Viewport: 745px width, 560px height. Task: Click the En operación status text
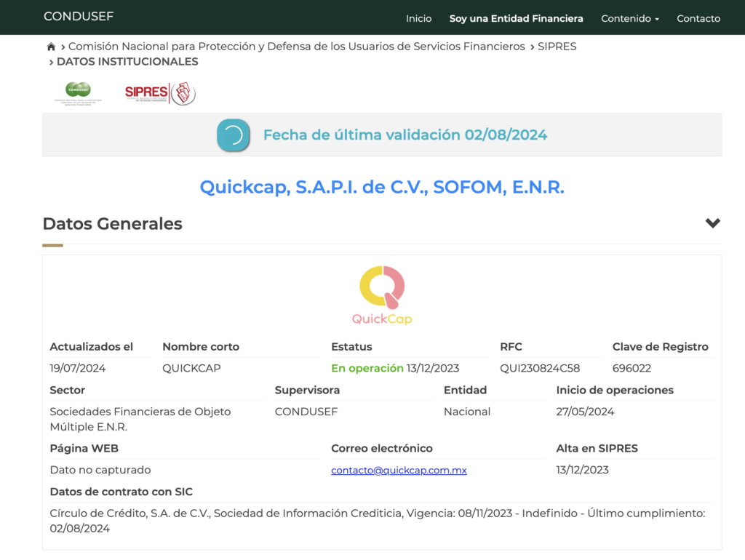(367, 369)
